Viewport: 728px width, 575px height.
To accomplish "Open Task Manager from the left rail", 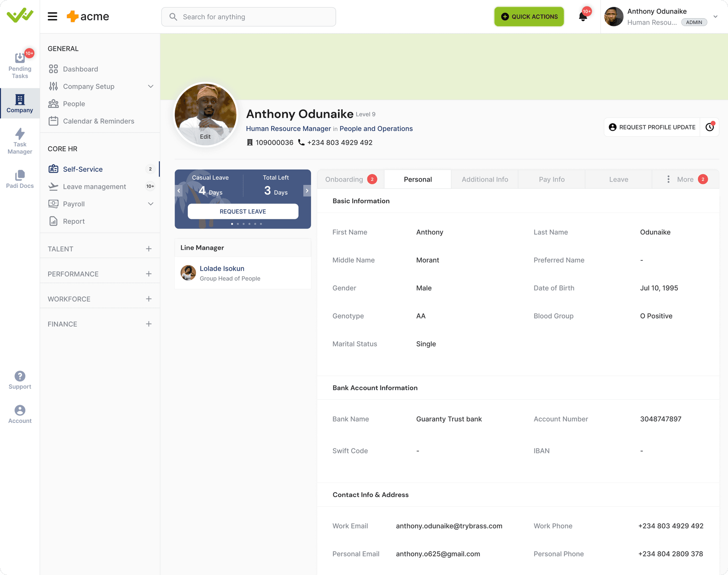I will click(20, 141).
